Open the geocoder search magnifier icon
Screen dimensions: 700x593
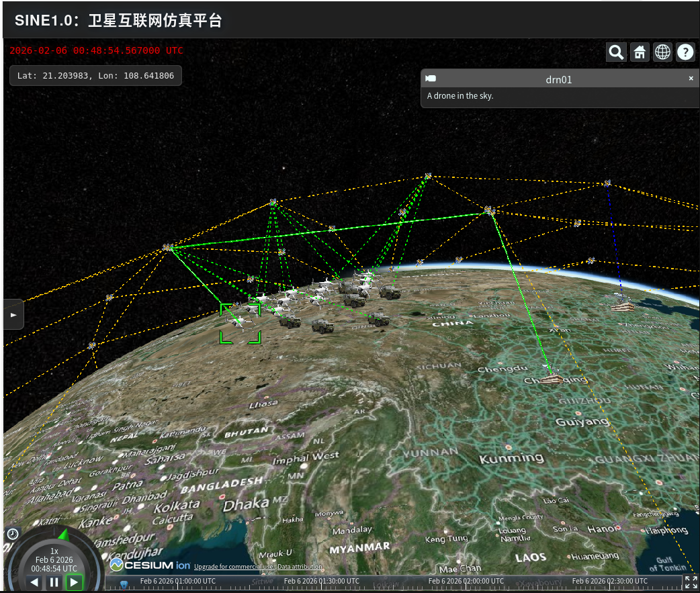(616, 52)
